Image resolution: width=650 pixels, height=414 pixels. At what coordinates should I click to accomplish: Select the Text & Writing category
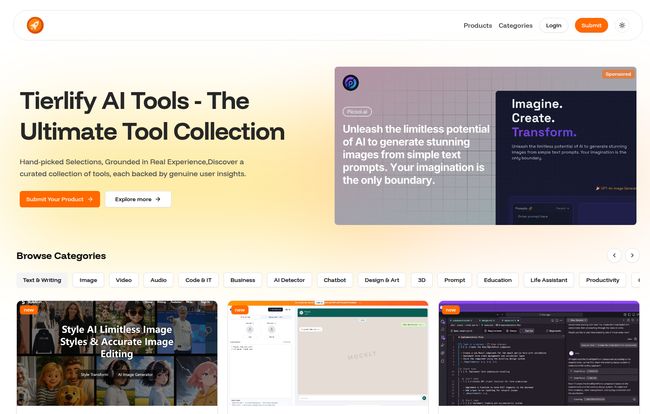(x=42, y=280)
